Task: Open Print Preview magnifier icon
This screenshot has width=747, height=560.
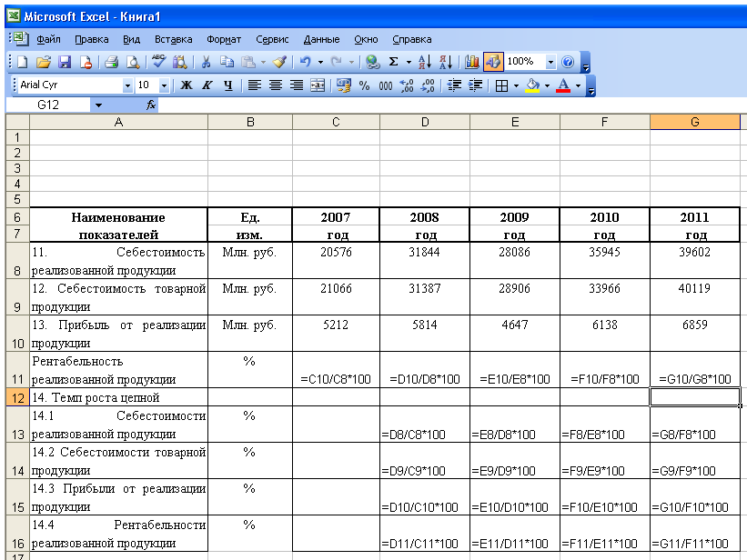Action: (x=133, y=62)
